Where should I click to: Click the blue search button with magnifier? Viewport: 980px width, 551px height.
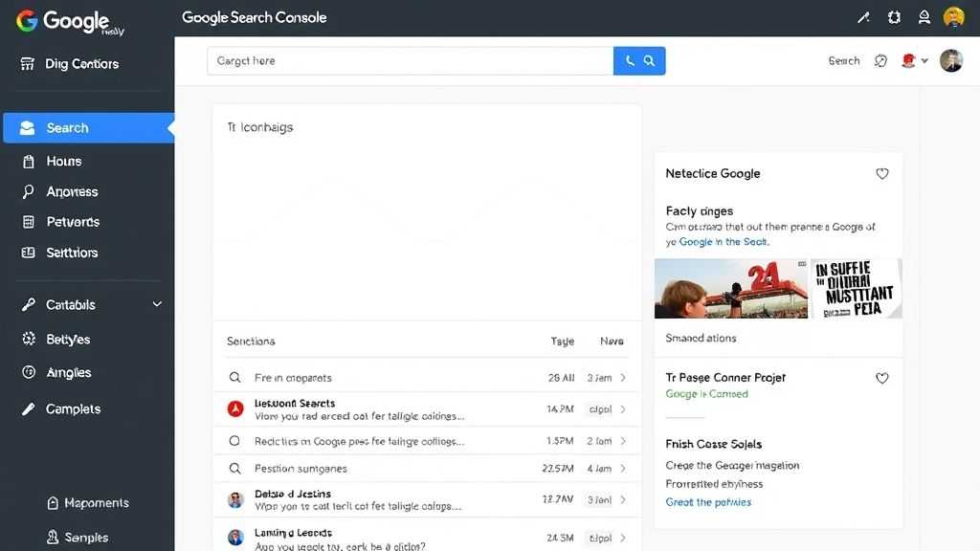pyautogui.click(x=639, y=60)
